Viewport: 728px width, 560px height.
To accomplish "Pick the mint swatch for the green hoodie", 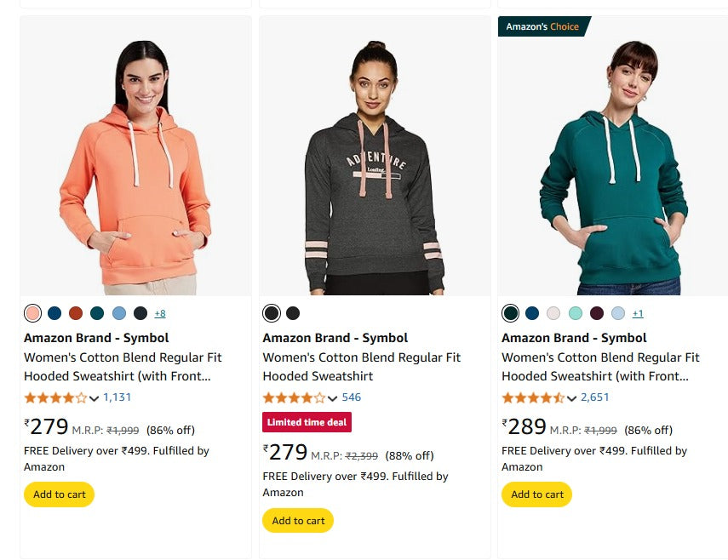I will point(576,313).
